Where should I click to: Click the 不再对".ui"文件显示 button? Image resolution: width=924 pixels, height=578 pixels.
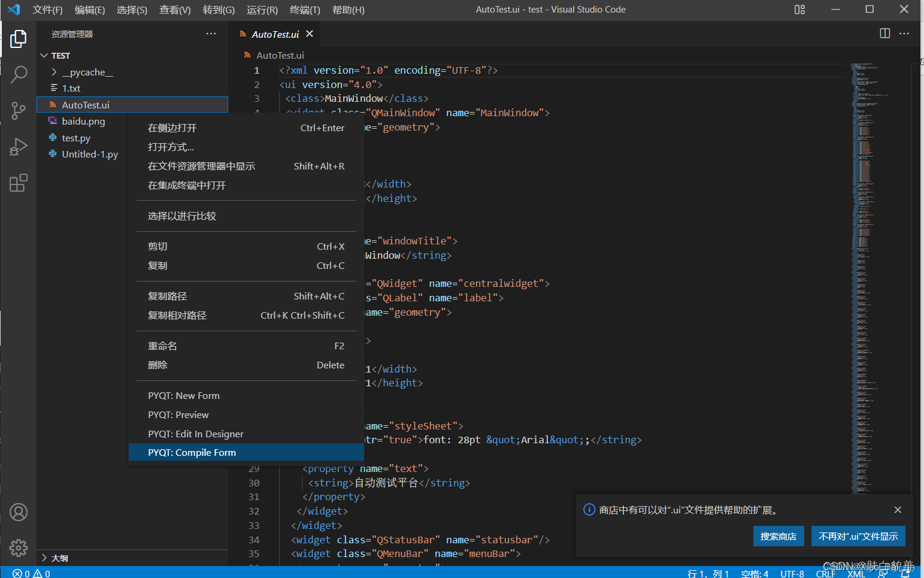coord(858,536)
